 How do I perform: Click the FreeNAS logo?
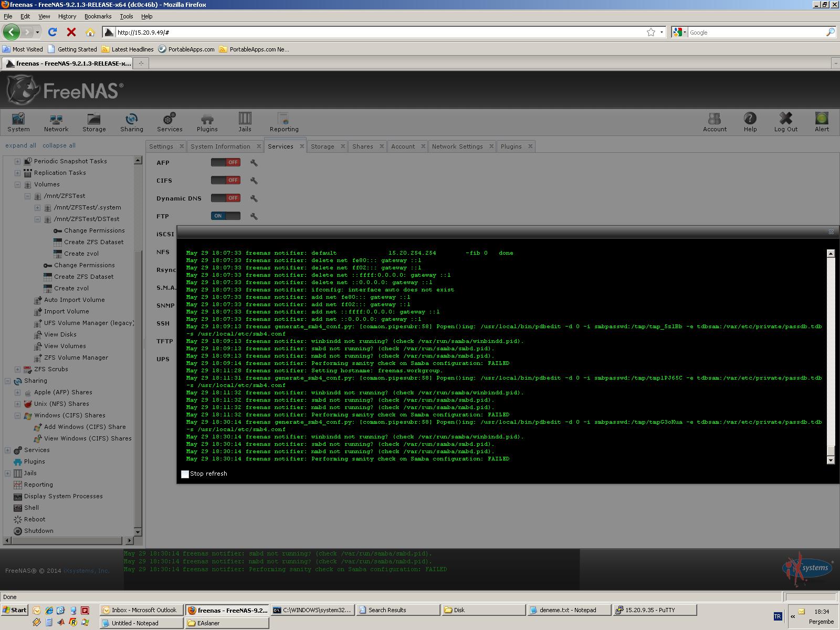65,90
